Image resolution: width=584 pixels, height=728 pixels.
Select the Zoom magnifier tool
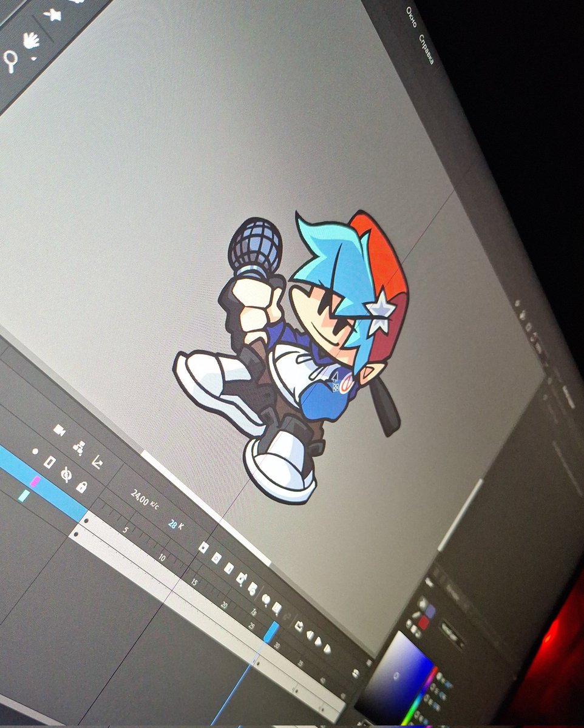(10, 62)
